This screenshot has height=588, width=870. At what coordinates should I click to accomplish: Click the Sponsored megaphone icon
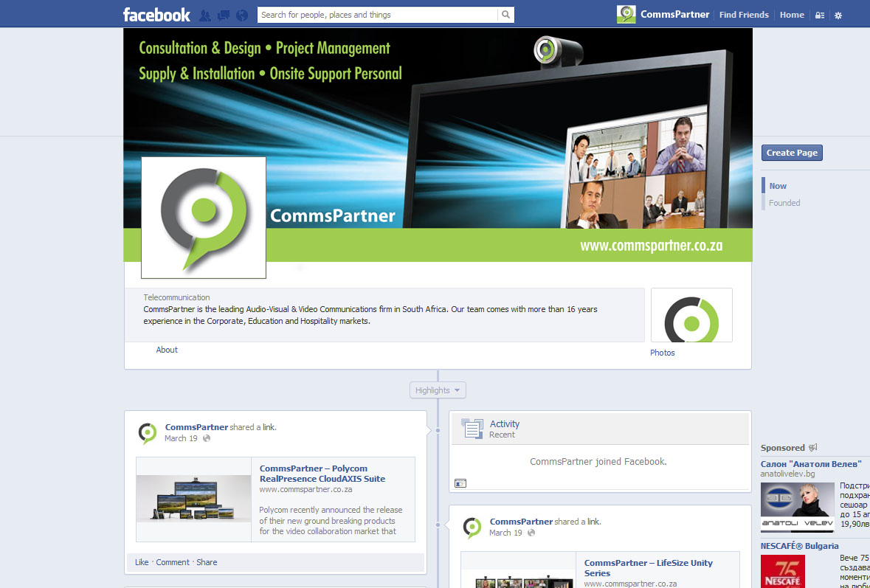click(813, 448)
